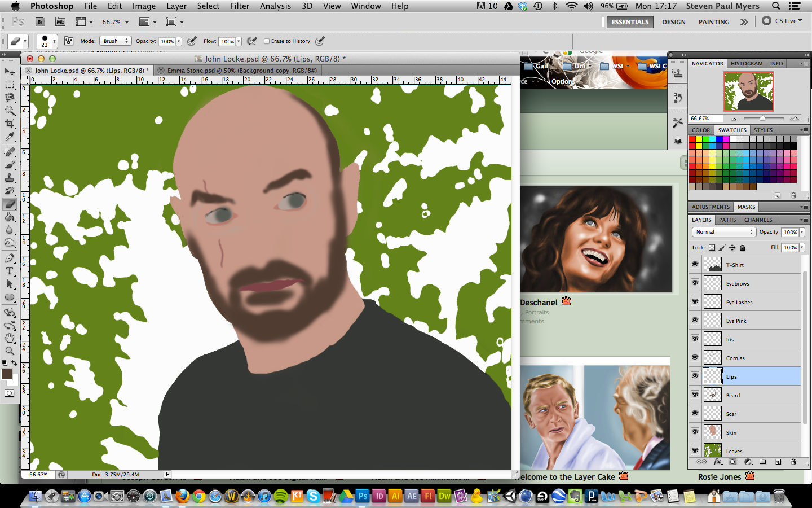812x508 pixels.
Task: Open the eraser Opacity slider dropdown
Action: coord(179,41)
